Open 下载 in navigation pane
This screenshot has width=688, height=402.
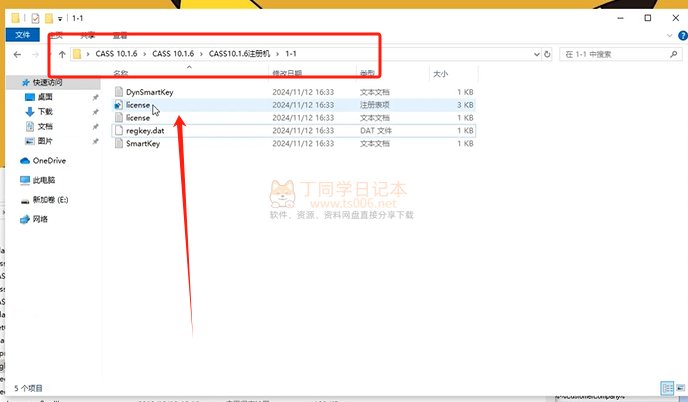[45, 111]
